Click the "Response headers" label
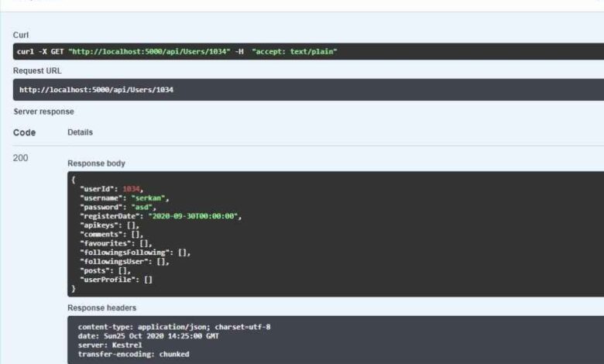This screenshot has height=364, width=604. [x=101, y=307]
